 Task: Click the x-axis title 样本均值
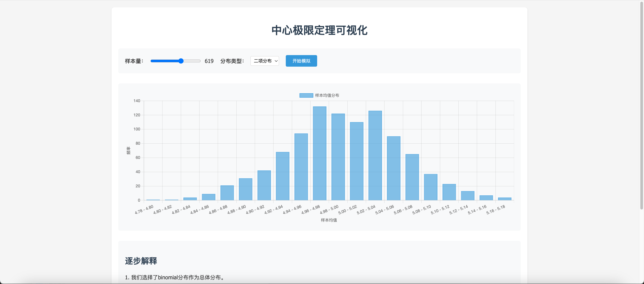329,220
